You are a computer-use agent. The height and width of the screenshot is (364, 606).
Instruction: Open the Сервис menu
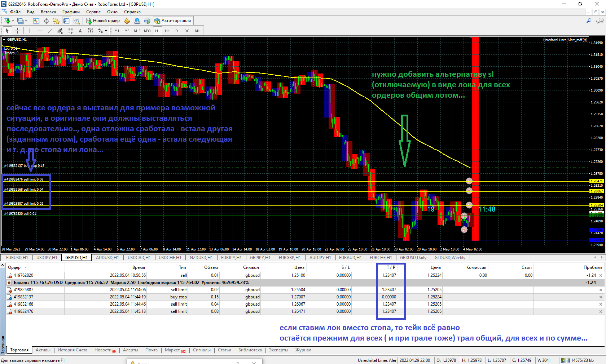[93, 12]
